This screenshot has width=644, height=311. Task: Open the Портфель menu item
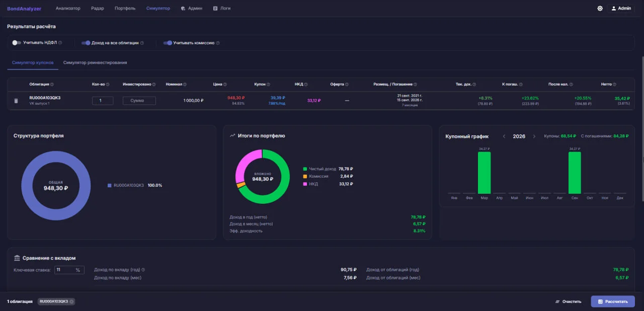pos(125,8)
